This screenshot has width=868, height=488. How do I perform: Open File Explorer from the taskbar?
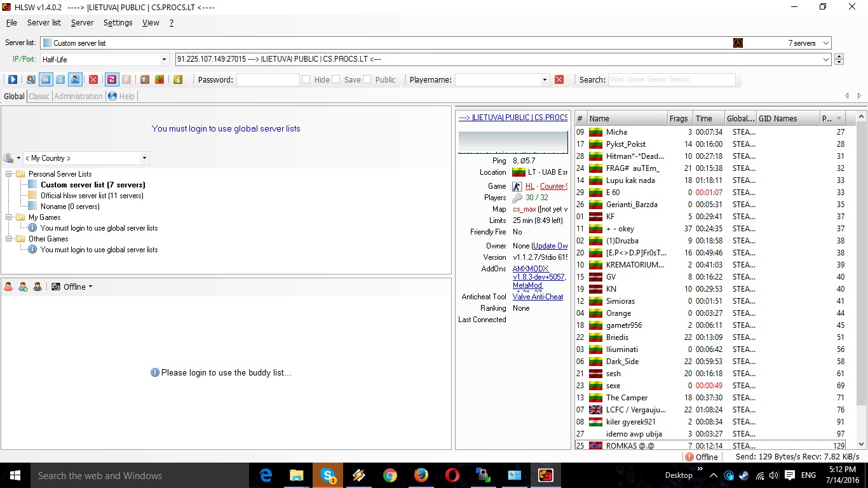point(297,475)
